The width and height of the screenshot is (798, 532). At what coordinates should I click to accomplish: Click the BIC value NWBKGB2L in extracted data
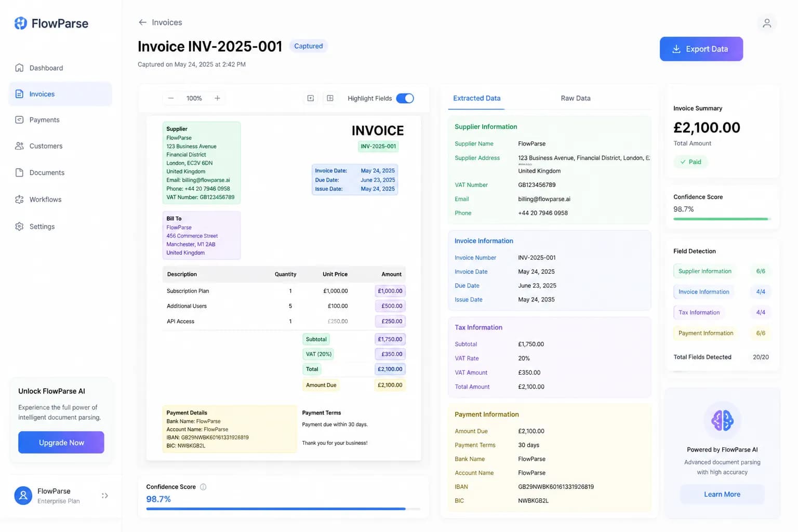click(x=533, y=501)
